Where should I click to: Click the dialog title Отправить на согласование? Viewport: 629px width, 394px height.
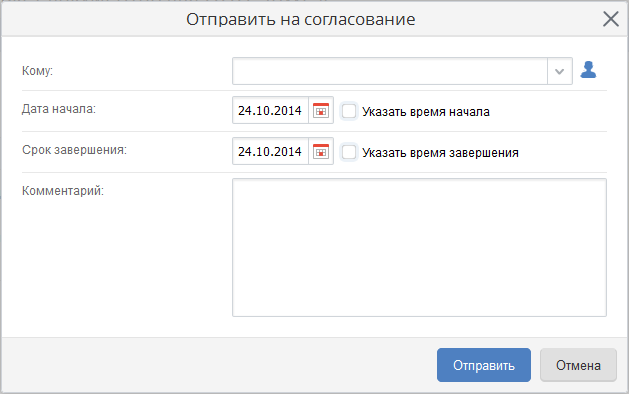pos(300,19)
